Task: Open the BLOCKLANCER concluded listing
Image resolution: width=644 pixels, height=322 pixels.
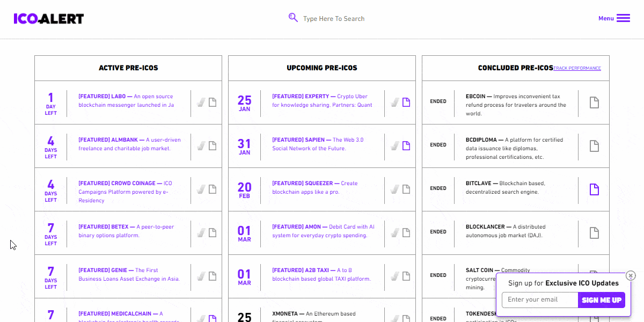Action: tap(506, 231)
